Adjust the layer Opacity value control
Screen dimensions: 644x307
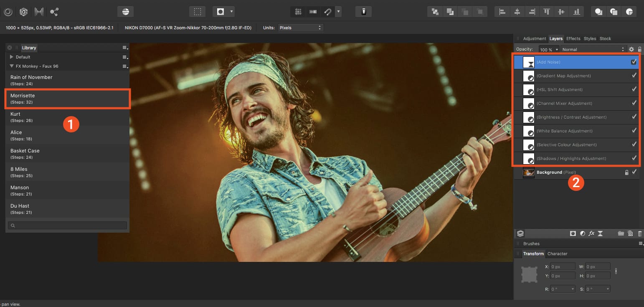549,49
